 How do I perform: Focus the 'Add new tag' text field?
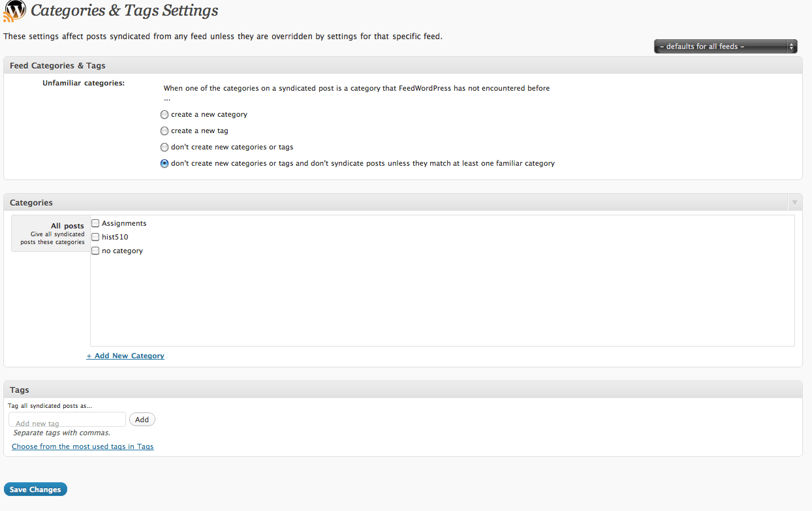(x=67, y=420)
